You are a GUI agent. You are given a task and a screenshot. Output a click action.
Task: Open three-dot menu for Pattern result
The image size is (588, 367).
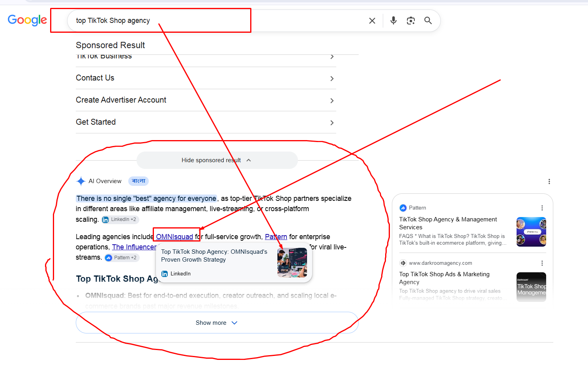[x=542, y=208]
